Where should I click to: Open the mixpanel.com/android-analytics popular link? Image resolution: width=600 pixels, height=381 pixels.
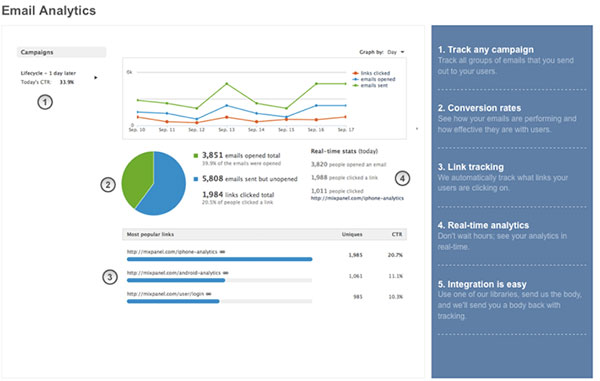point(174,273)
